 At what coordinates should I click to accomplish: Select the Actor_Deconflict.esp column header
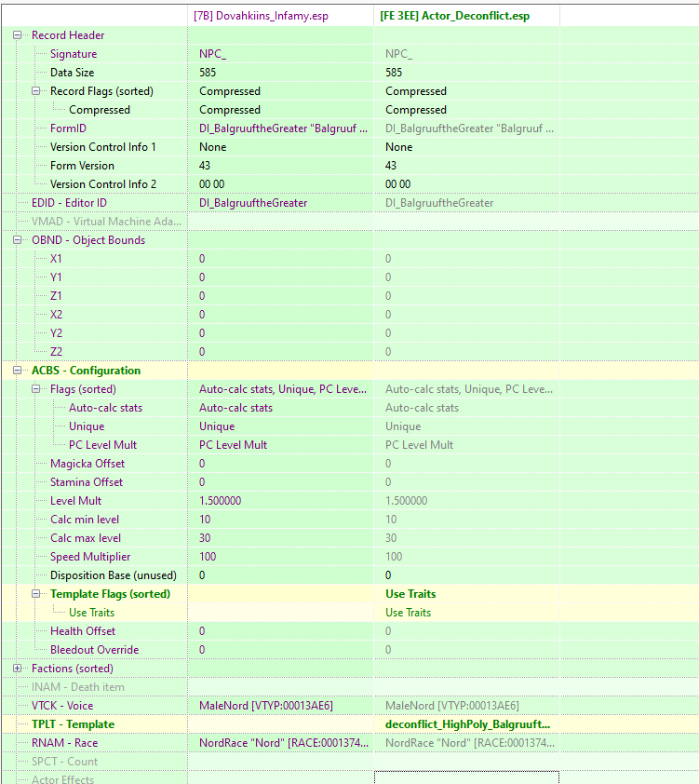pos(466,16)
